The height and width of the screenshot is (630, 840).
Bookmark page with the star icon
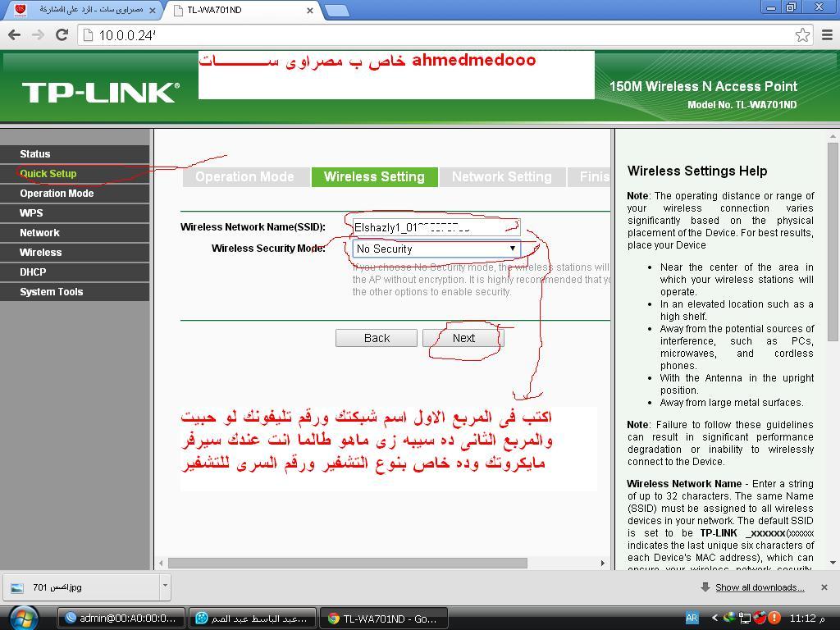(x=802, y=35)
